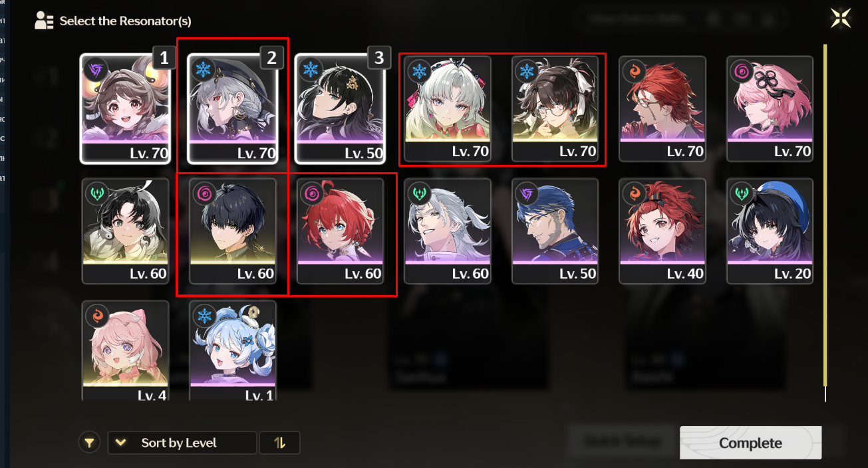Click the person icon beside Select the Resonator(s)
The width and height of the screenshot is (868, 468).
(44, 21)
